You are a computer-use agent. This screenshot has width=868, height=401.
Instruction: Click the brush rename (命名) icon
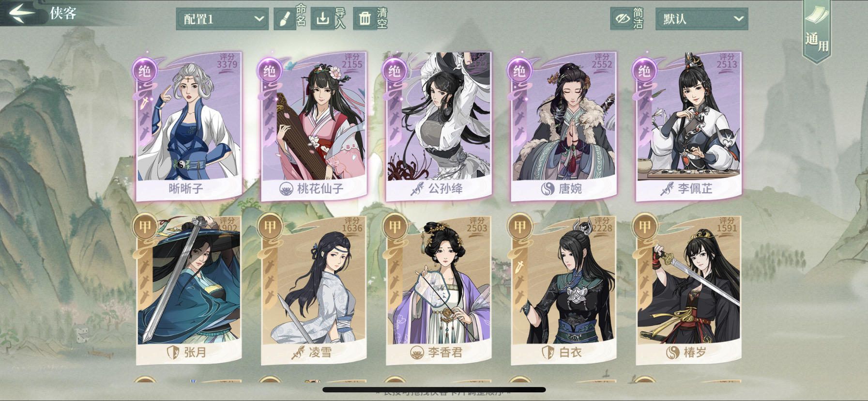click(285, 19)
